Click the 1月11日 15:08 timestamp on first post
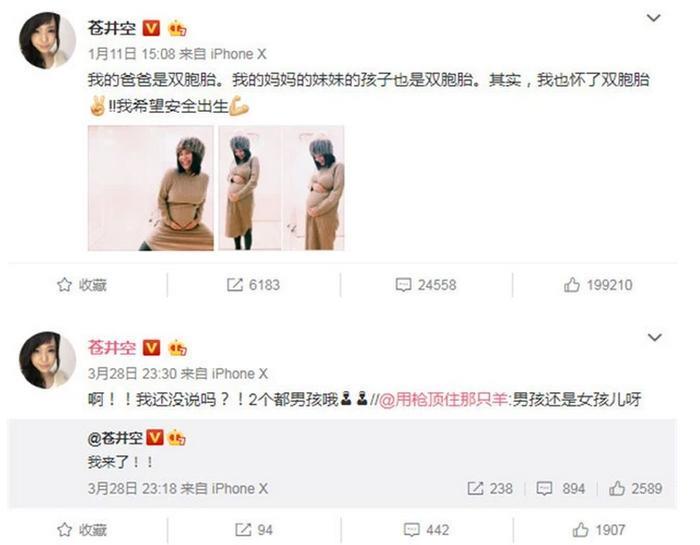 click(x=131, y=54)
